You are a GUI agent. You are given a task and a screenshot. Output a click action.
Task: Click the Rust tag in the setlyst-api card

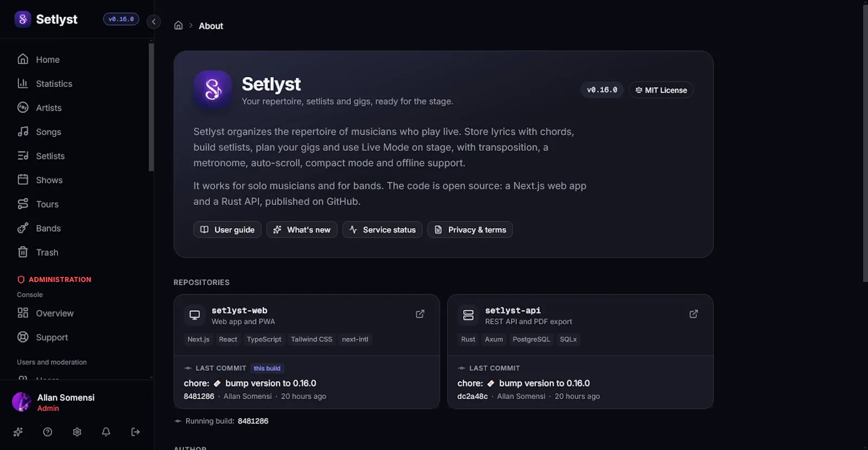[468, 339]
